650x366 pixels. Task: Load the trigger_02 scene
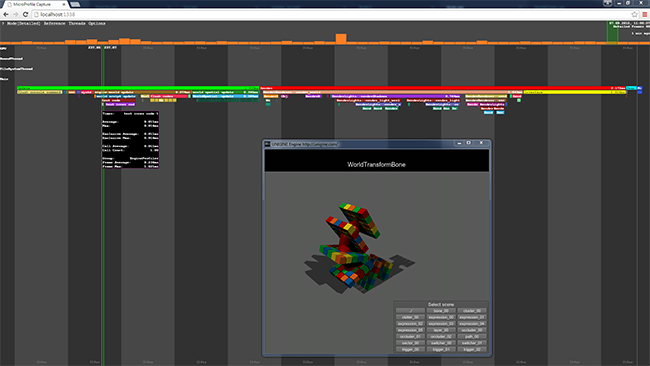pyautogui.click(x=472, y=349)
